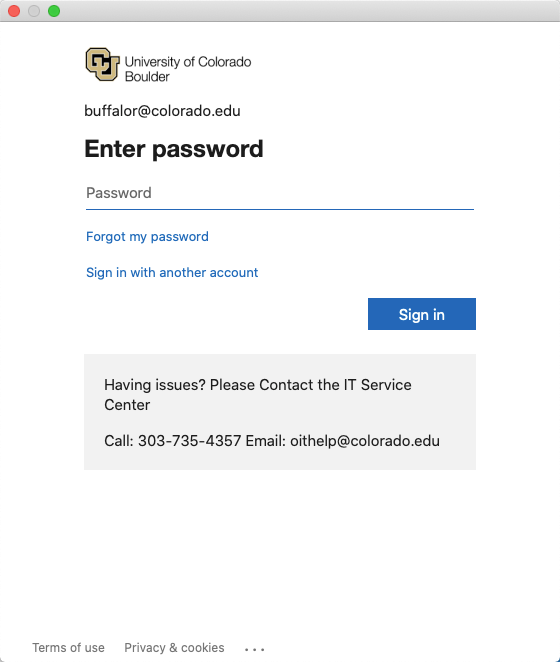Click the blue Sign in button
Image resolution: width=560 pixels, height=662 pixels.
(421, 314)
